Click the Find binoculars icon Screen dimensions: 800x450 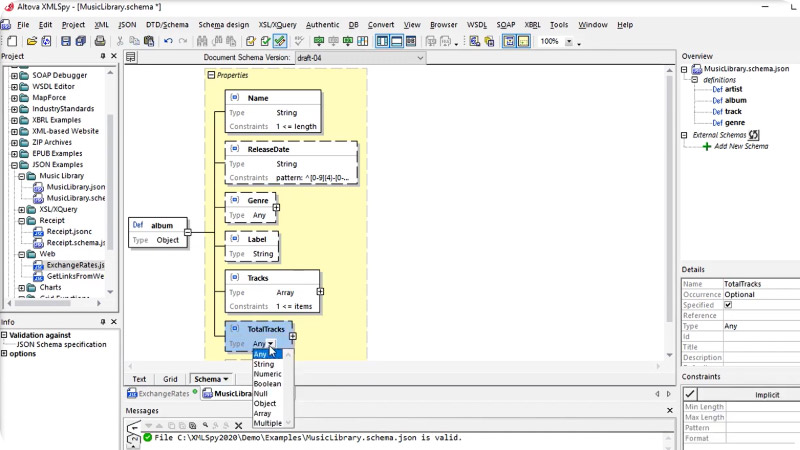(202, 41)
